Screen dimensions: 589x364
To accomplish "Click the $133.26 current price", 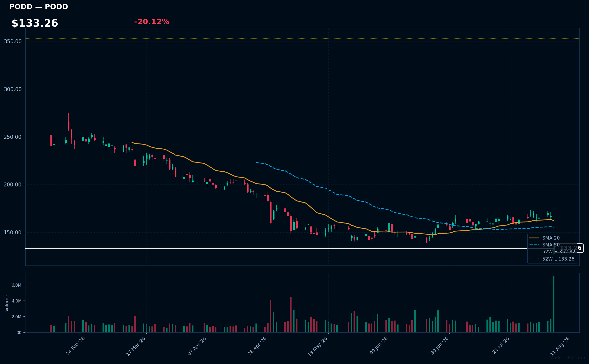I will (35, 23).
